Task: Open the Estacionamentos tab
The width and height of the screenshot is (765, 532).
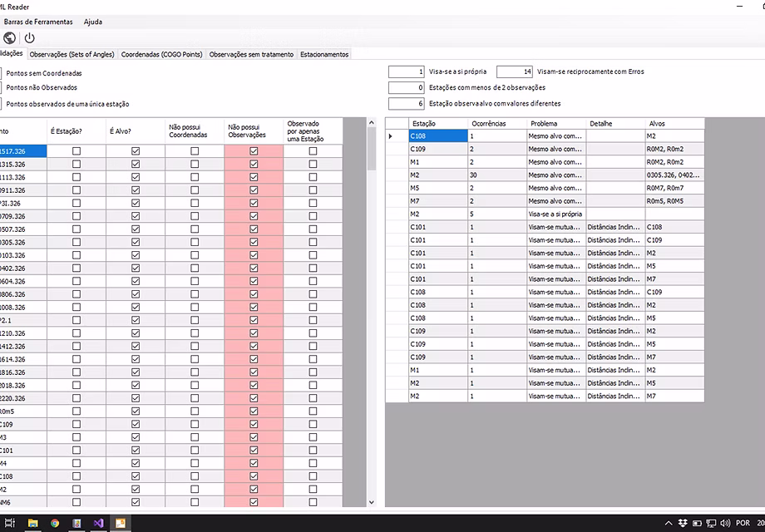Action: click(x=324, y=54)
